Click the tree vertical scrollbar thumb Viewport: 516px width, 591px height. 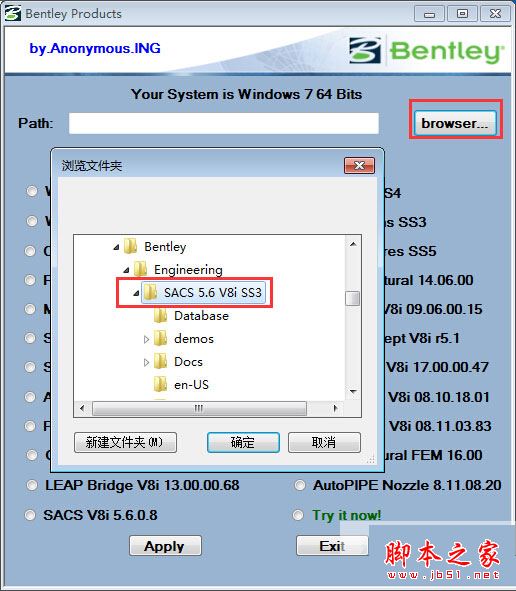(x=353, y=299)
